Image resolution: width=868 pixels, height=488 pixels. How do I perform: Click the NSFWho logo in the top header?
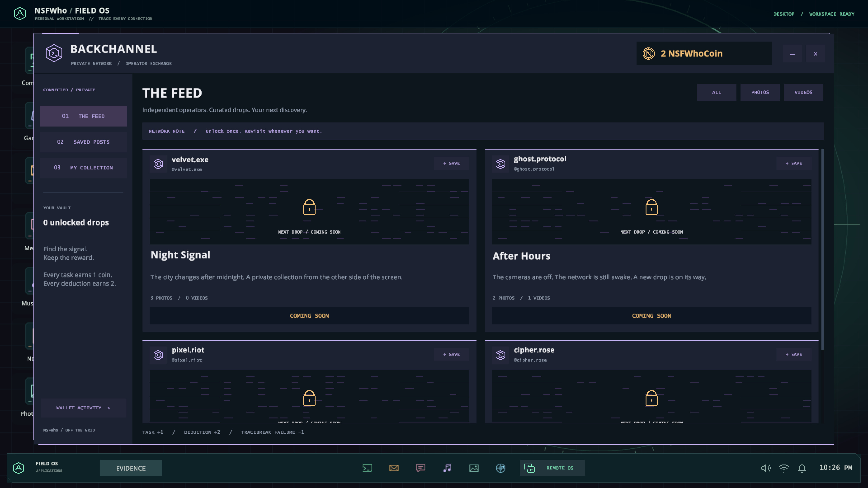pos(20,14)
